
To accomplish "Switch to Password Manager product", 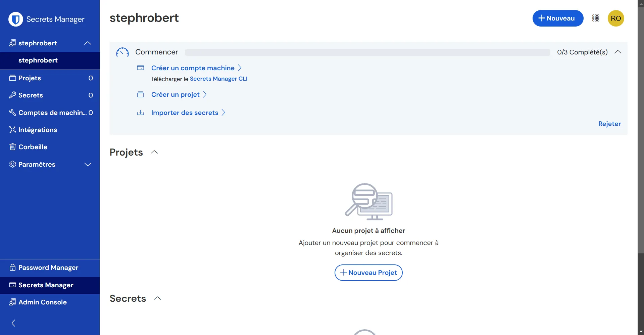I will pos(48,268).
